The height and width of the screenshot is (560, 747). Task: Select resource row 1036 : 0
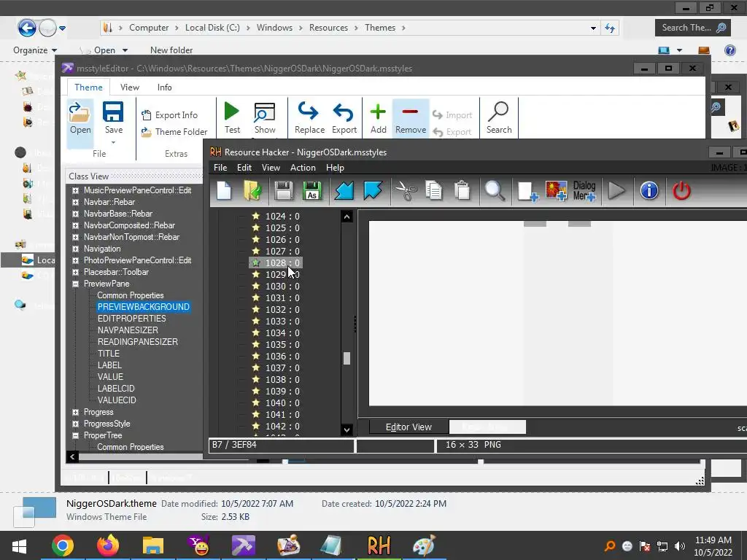pos(282,356)
